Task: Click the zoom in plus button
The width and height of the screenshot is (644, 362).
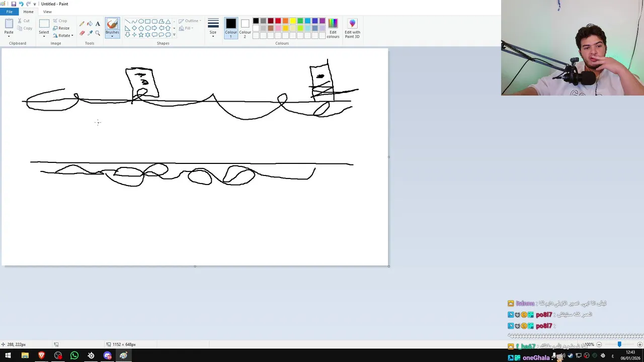Action: (x=639, y=344)
